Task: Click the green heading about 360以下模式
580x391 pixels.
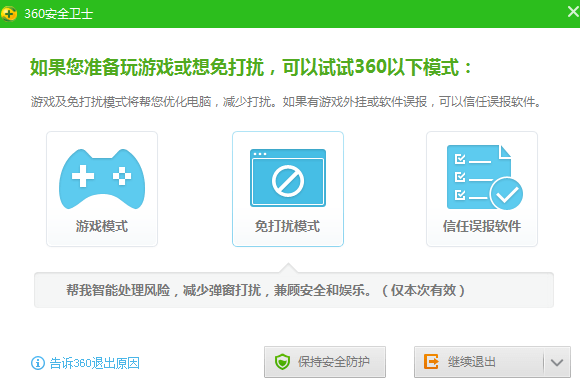Action: pos(251,67)
